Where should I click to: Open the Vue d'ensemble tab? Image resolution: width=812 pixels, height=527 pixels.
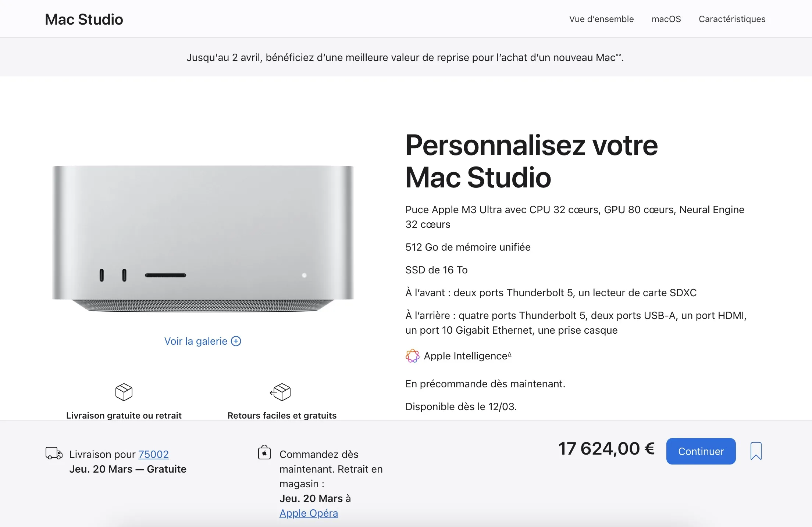point(601,19)
